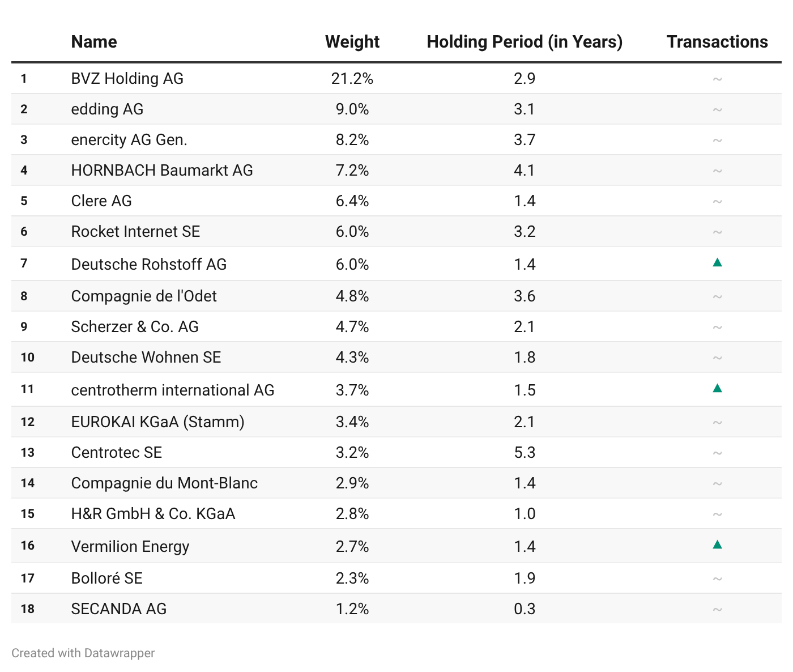Click green up triangle for Vermilion Energy
Image resolution: width=793 pixels, height=672 pixels.
[x=717, y=545]
